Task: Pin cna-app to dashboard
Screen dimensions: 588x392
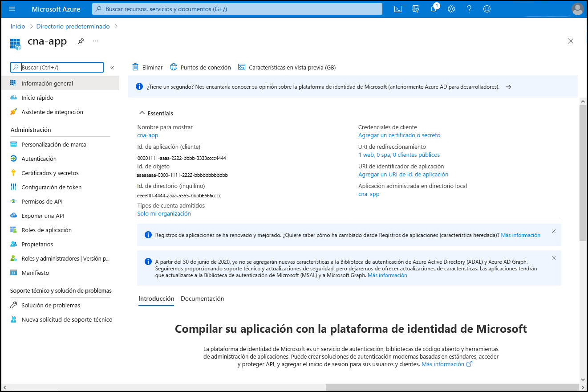Action: pos(81,41)
